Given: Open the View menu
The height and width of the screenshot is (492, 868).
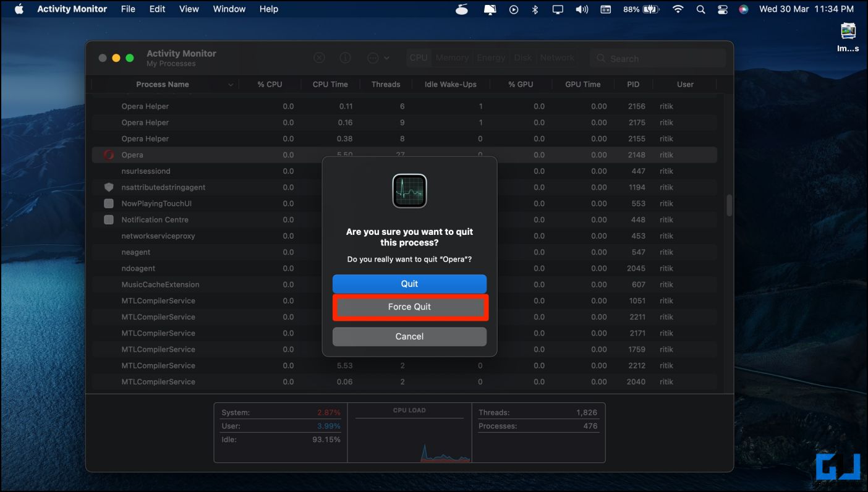Looking at the screenshot, I should coord(189,9).
